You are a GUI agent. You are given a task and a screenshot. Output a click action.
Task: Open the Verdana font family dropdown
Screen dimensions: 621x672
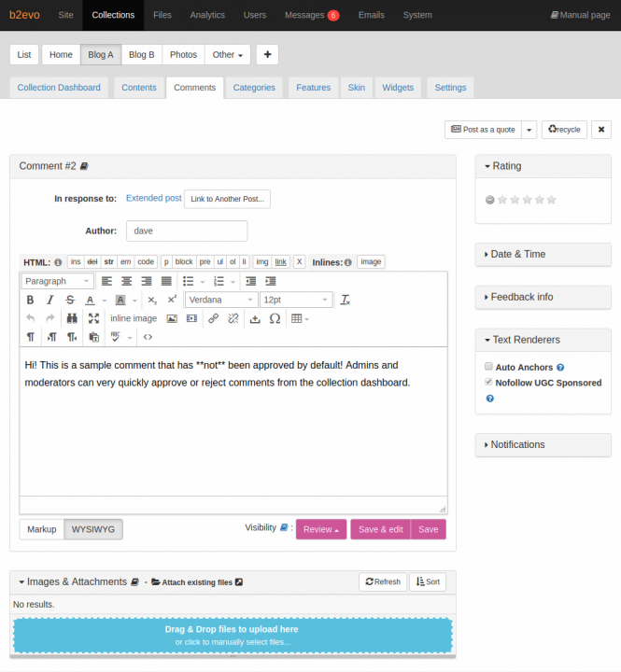click(221, 300)
